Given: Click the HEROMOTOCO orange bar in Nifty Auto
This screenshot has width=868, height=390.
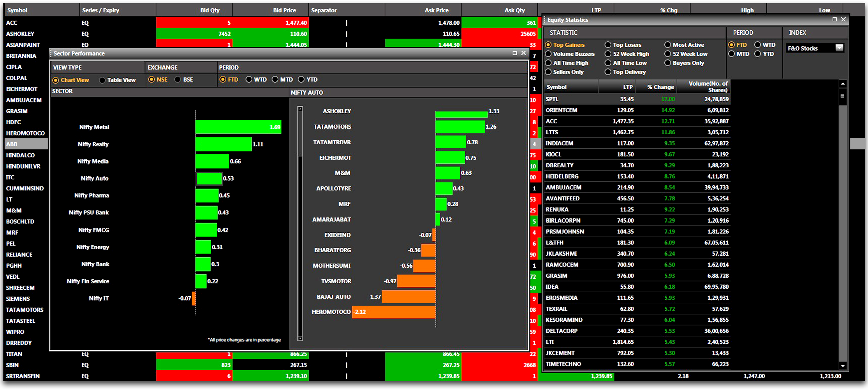Looking at the screenshot, I should point(394,312).
